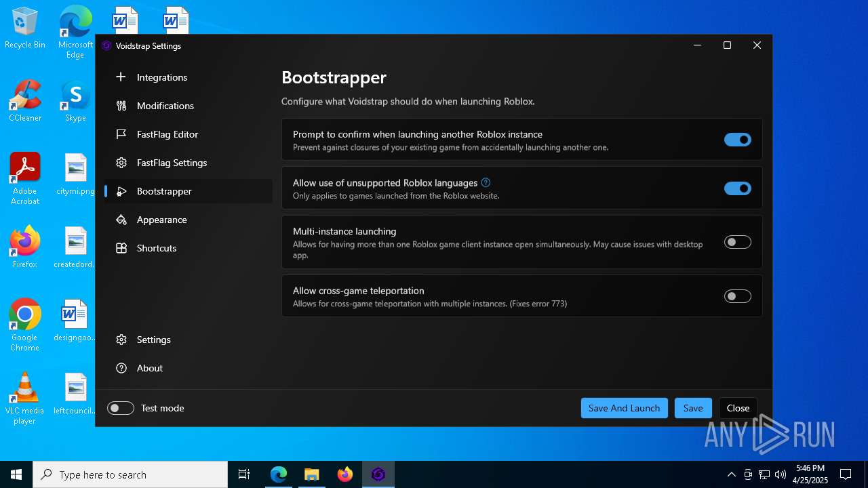Select the Bootstrapper sidebar item
868x488 pixels.
point(164,191)
